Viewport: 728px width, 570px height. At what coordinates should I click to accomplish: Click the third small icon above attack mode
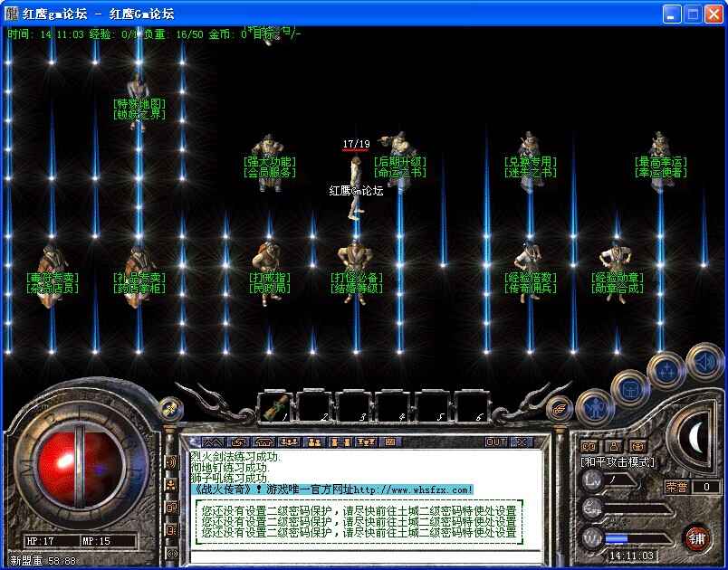click(639, 446)
